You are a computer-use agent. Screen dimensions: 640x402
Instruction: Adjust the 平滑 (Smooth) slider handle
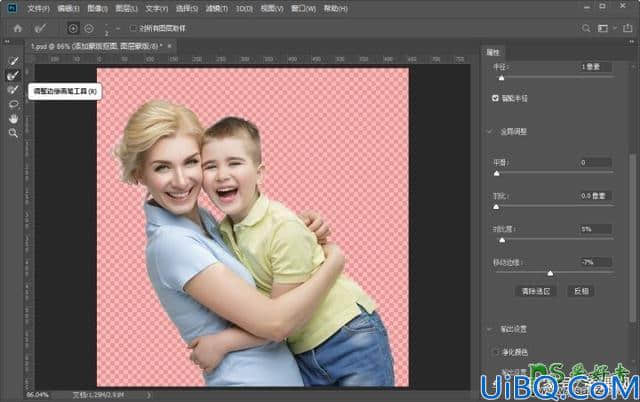pyautogui.click(x=496, y=173)
